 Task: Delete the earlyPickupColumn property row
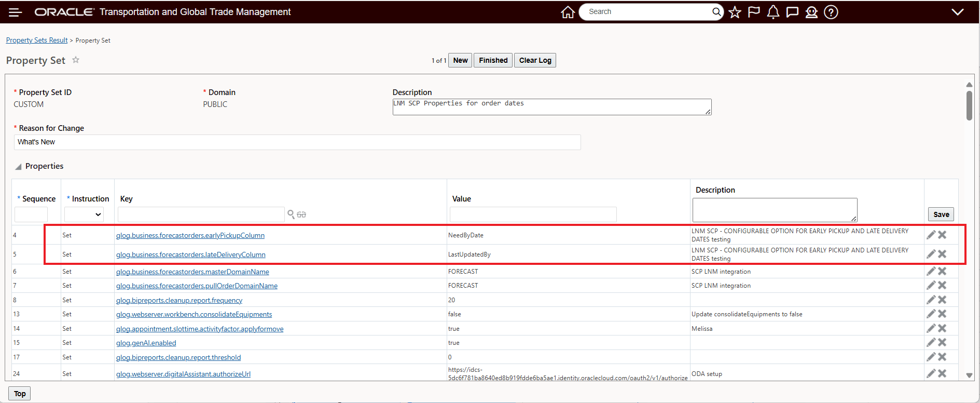point(942,235)
